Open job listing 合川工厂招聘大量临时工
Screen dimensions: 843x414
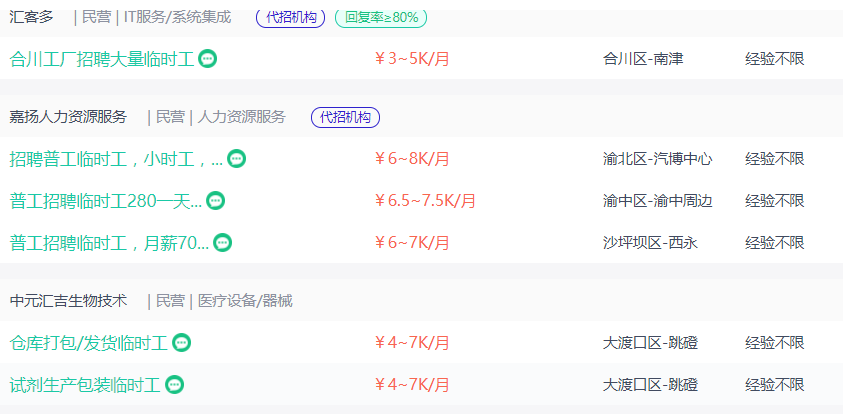(x=102, y=59)
